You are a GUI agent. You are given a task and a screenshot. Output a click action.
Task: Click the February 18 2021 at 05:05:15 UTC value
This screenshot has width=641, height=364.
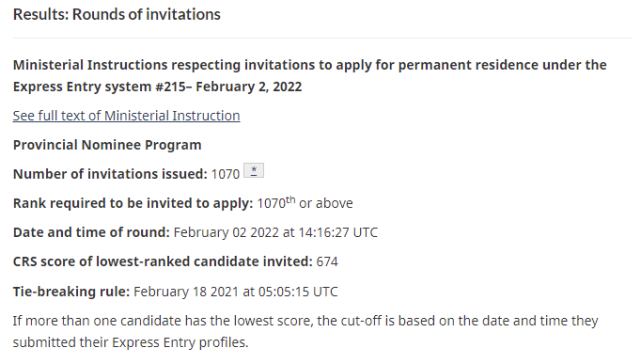(236, 292)
